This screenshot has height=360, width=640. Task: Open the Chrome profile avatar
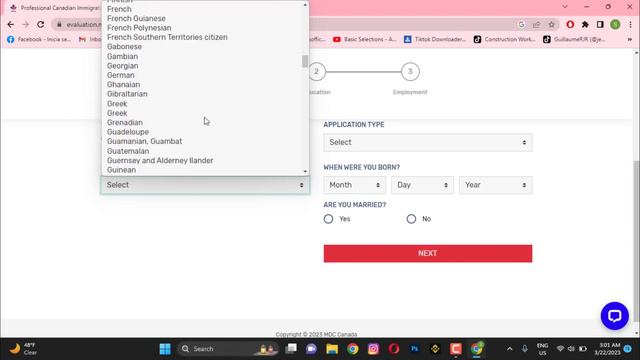coord(615,24)
